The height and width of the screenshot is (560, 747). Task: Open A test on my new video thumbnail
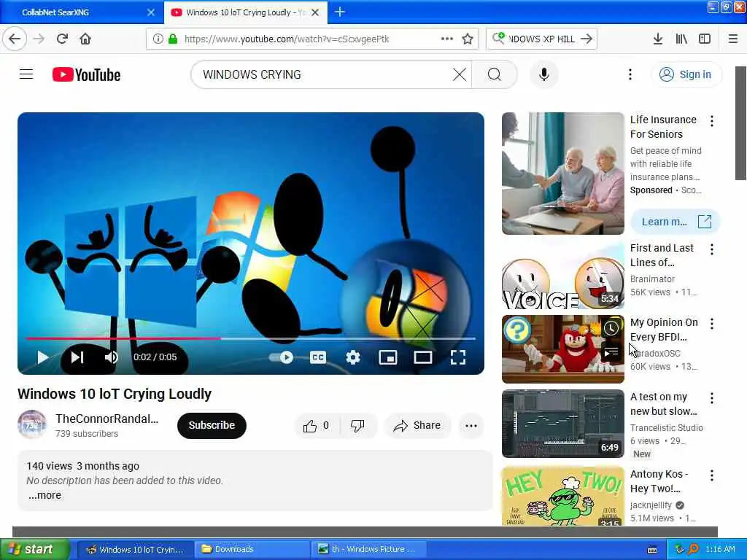562,424
